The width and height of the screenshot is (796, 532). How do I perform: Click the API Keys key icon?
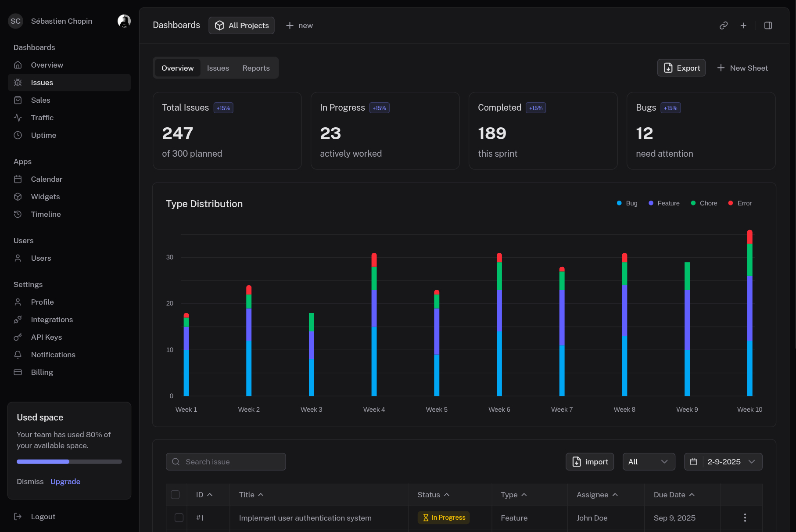coord(18,337)
